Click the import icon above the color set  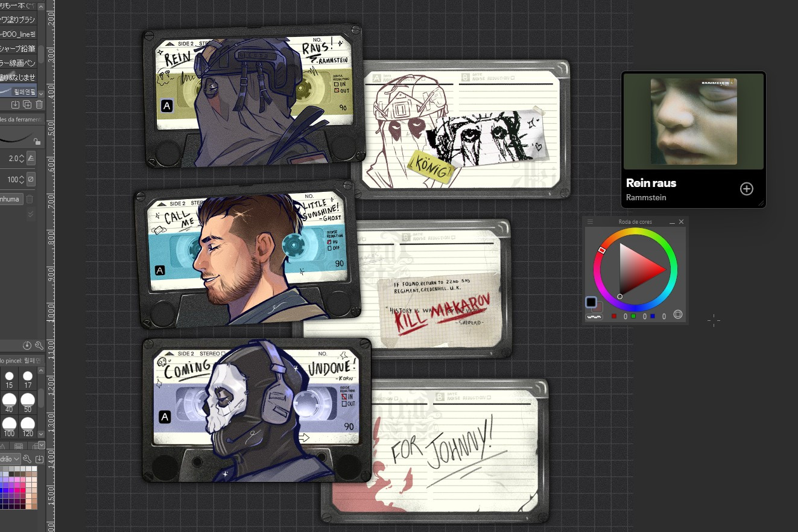[x=39, y=459]
